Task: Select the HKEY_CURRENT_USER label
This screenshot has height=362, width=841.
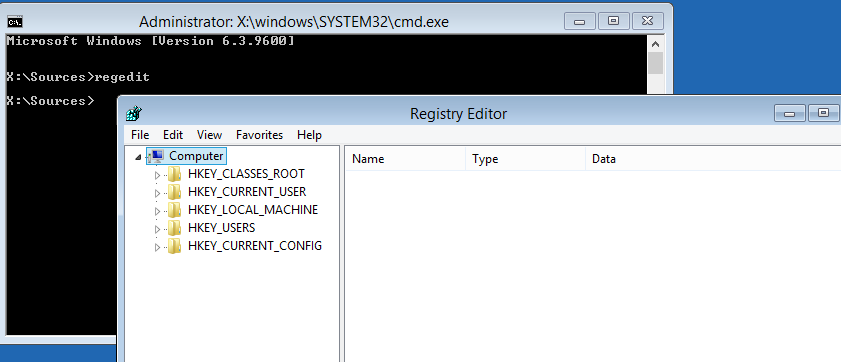Action: (247, 192)
